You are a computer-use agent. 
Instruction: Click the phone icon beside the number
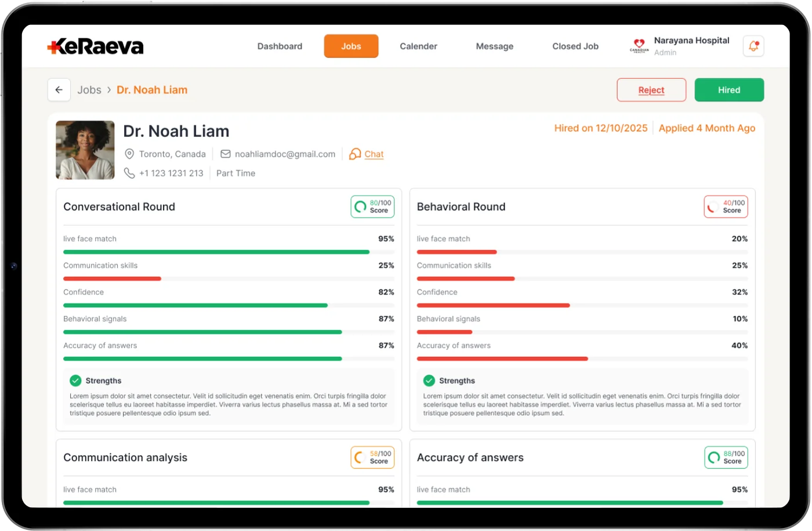pos(129,173)
